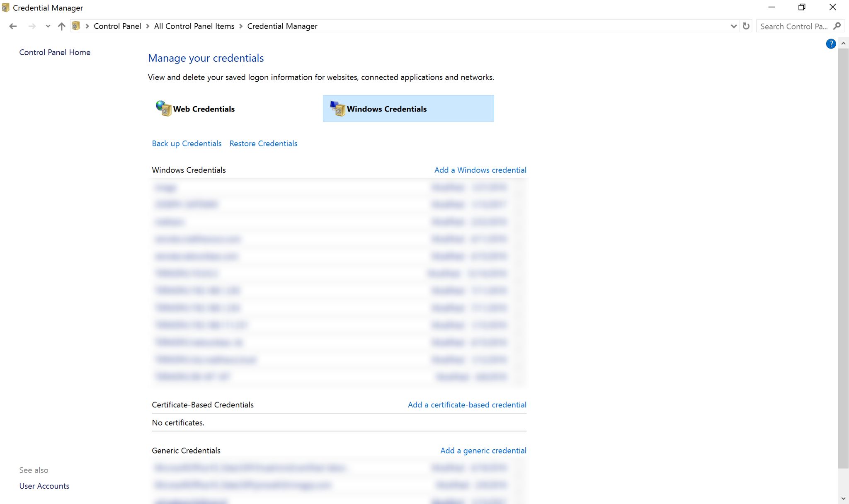Click the 'No certificates.' text
The height and width of the screenshot is (504, 849).
click(x=178, y=423)
